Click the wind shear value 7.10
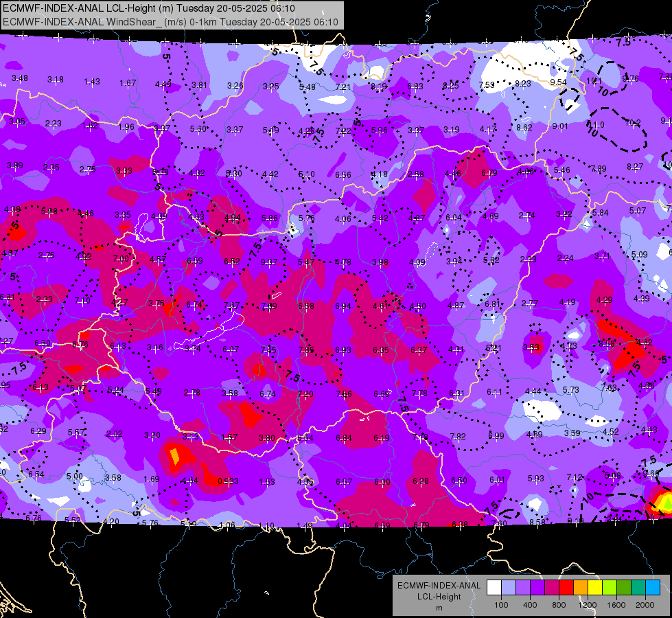Viewport: 672px width, 618px height. [x=82, y=301]
